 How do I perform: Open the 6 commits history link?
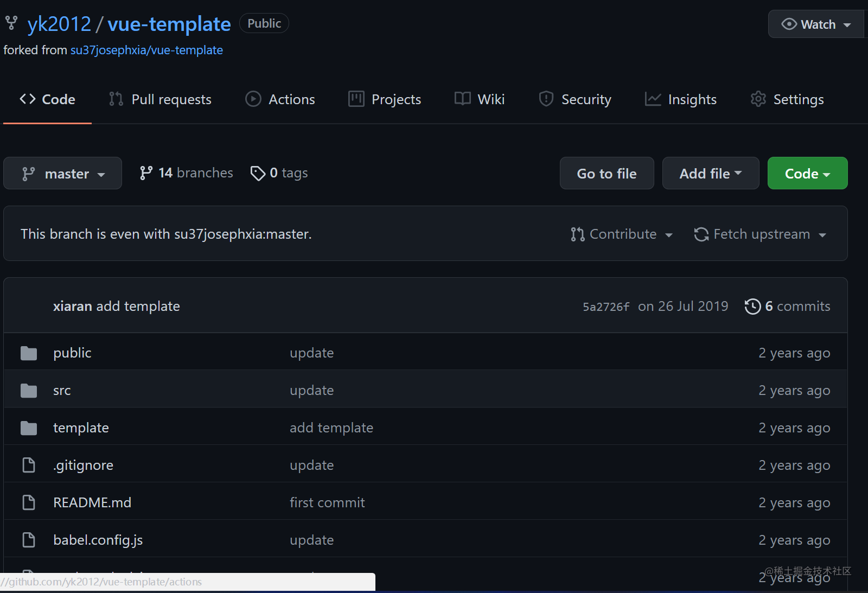click(x=787, y=307)
